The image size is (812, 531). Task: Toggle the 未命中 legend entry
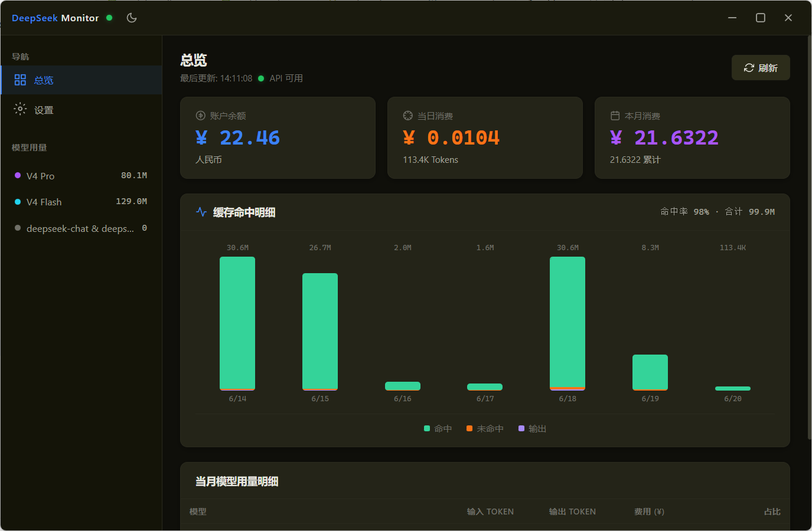tap(485, 429)
